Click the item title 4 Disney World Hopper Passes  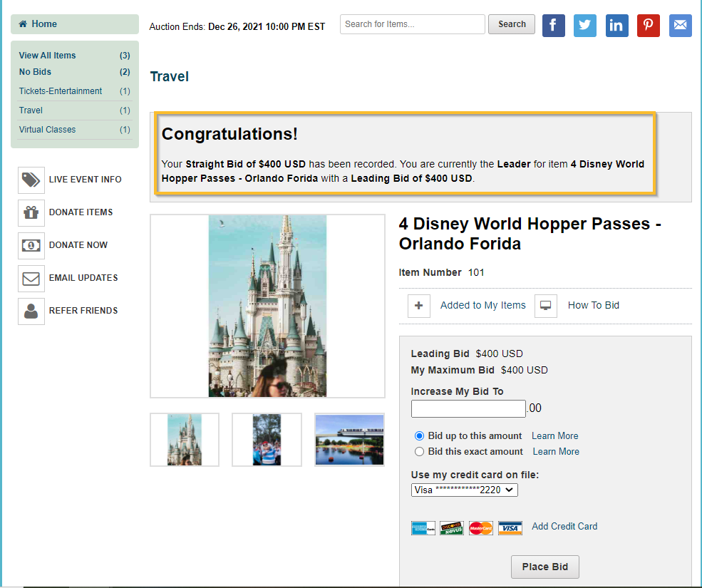[x=530, y=234]
